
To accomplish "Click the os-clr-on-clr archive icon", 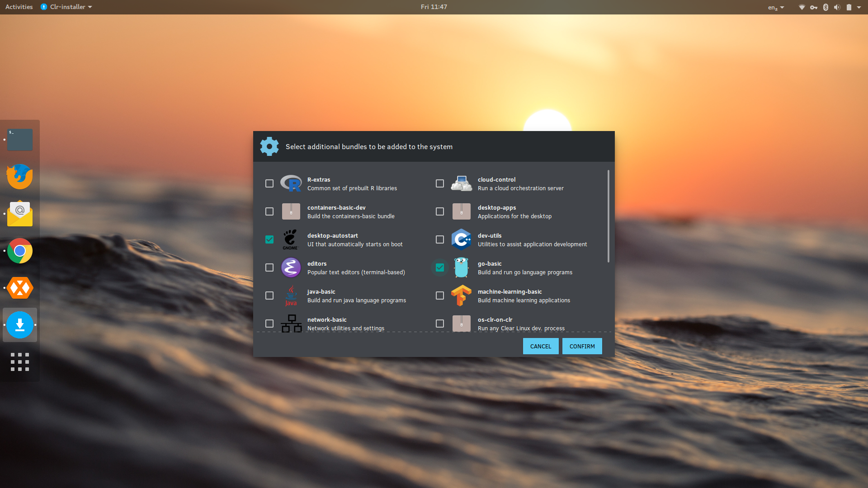I will click(461, 324).
